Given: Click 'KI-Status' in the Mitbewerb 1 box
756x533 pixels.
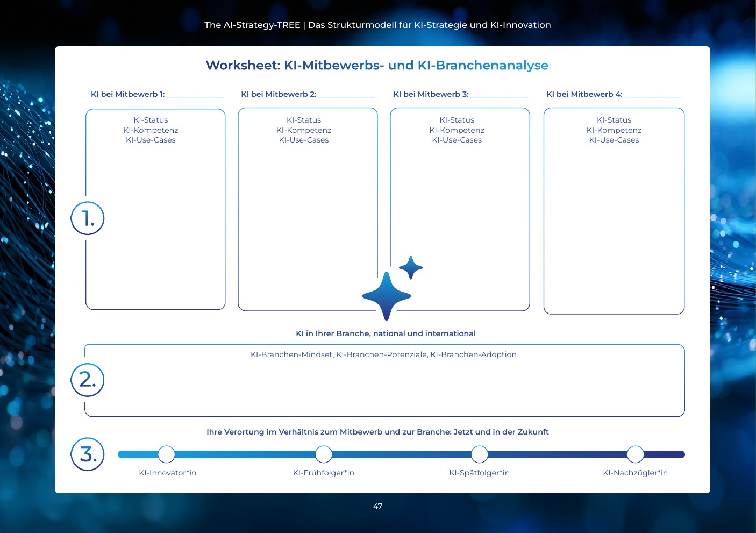Looking at the screenshot, I should click(151, 120).
